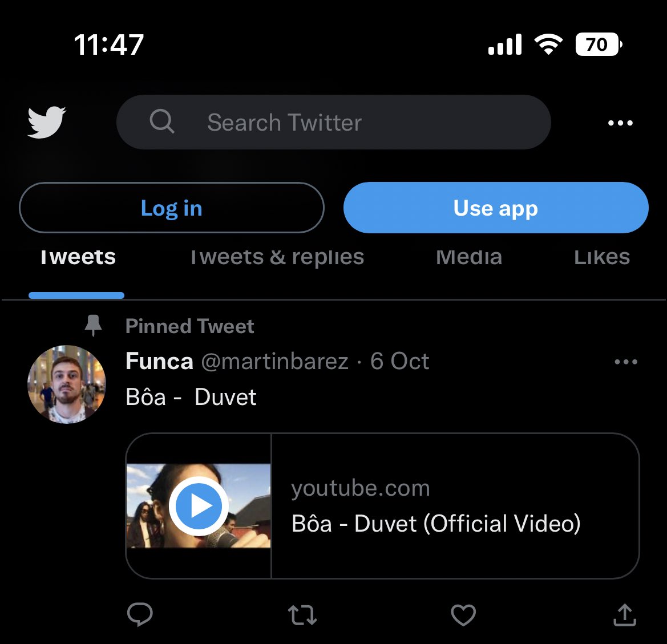Switch to the Tweets tab
667x644 pixels.
[78, 258]
